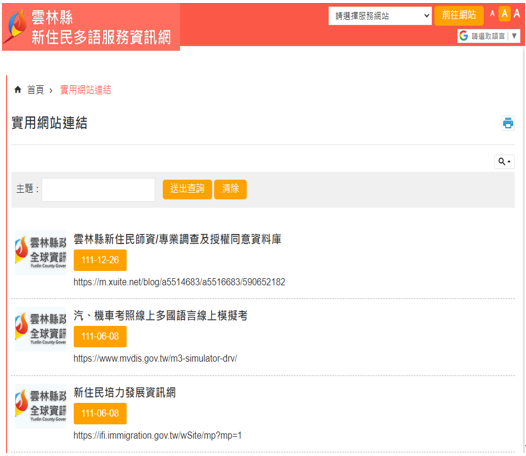Click the home icon in breadcrumb

click(x=18, y=90)
